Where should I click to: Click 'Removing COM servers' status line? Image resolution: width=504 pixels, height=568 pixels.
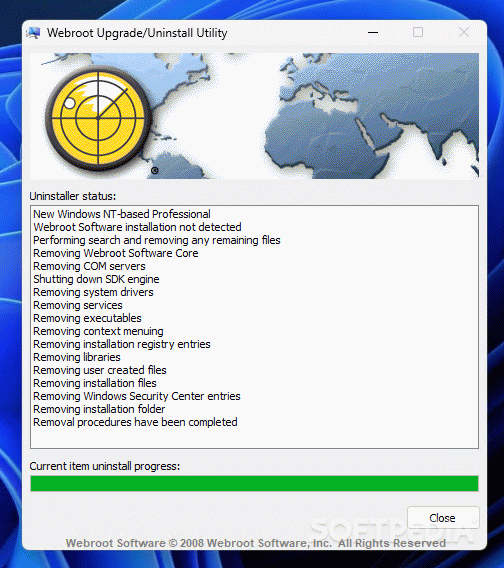click(x=89, y=266)
